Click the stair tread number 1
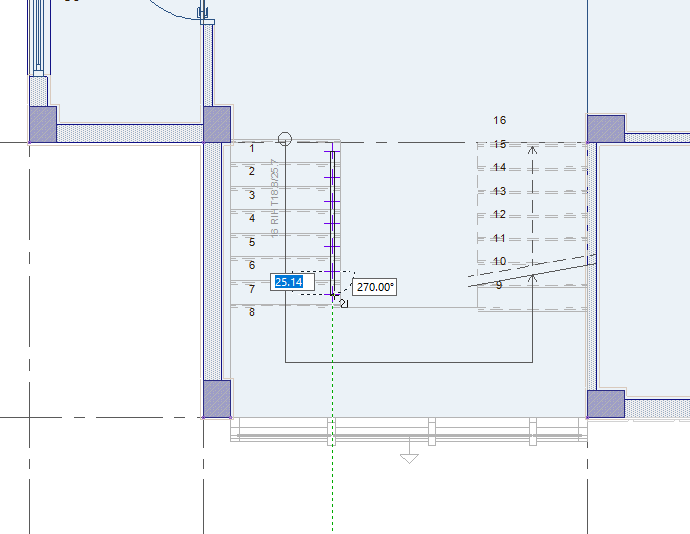Image resolution: width=690 pixels, height=534 pixels. [252, 148]
